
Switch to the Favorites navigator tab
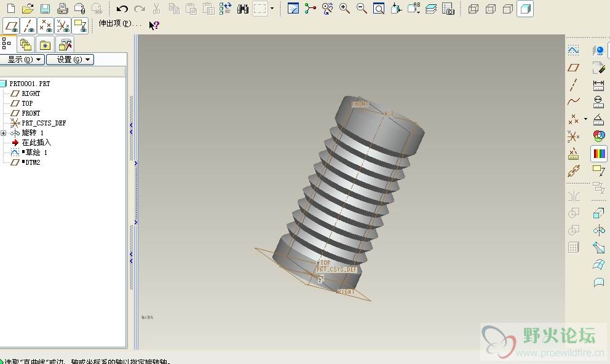45,45
